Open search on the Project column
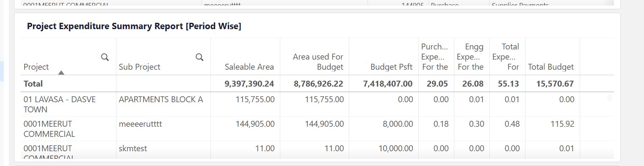Viewport: 644px width, 166px height. point(105,57)
